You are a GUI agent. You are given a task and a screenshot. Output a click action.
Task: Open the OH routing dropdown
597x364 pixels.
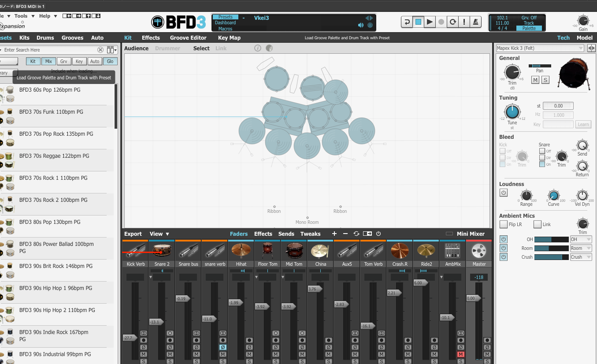581,239
